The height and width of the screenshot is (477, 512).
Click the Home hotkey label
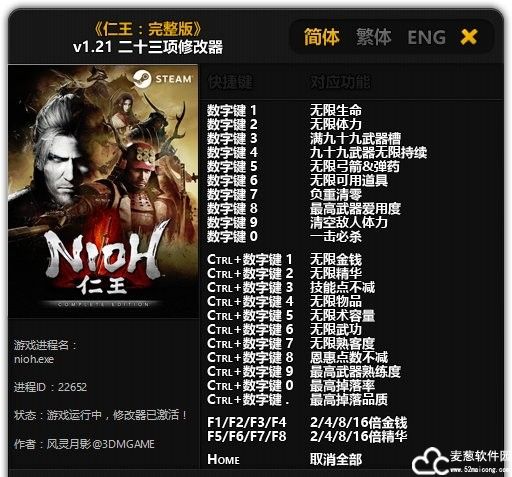[223, 459]
